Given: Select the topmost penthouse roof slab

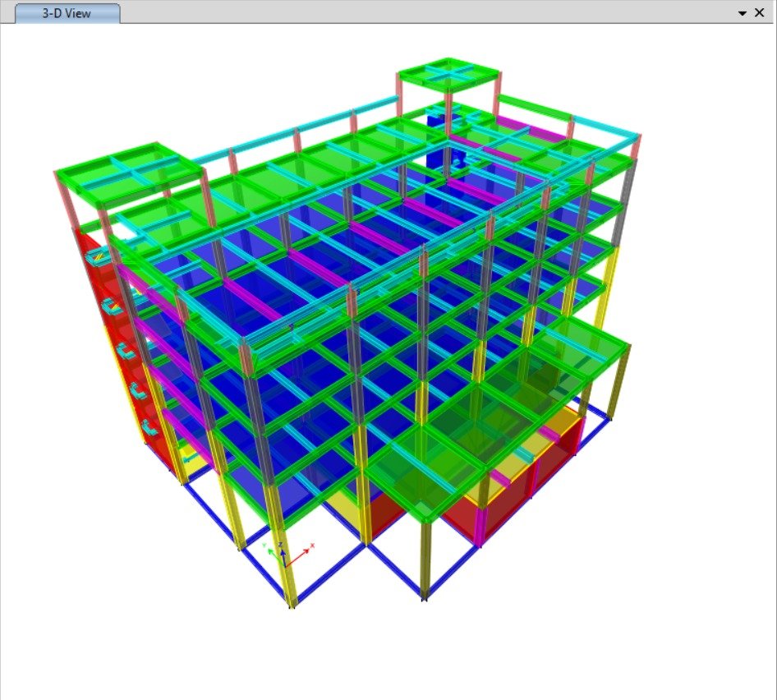Looking at the screenshot, I should (448, 75).
